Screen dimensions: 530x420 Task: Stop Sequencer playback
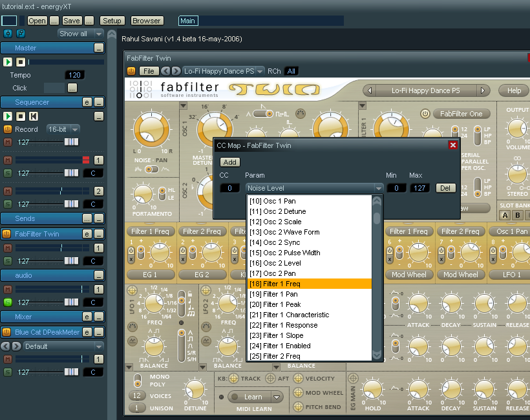21,116
